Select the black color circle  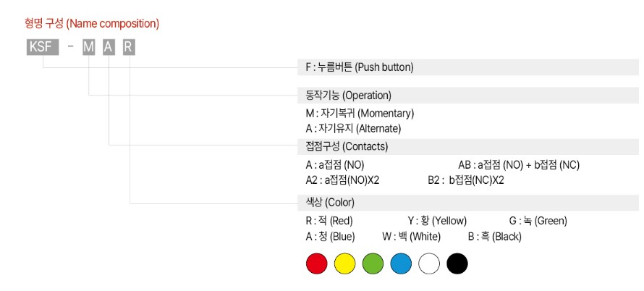click(457, 263)
